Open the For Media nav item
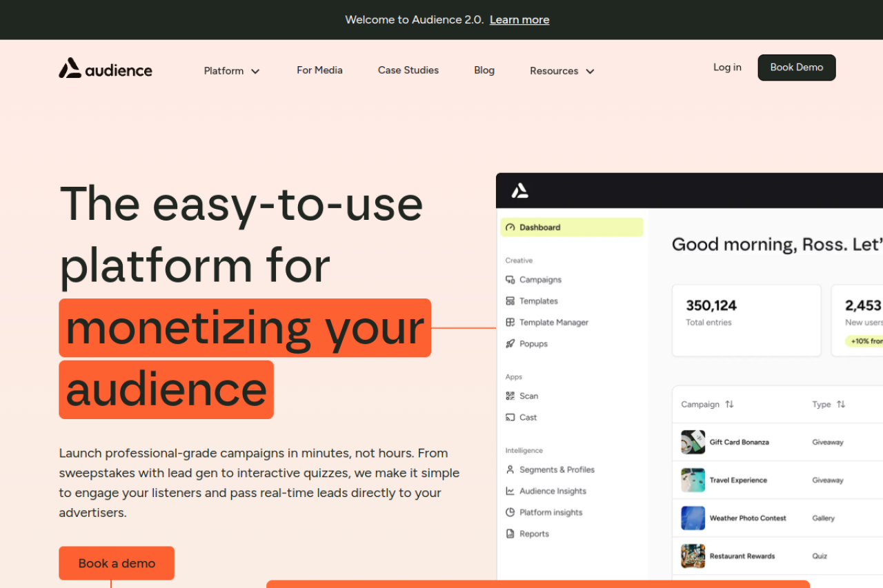 pos(319,70)
